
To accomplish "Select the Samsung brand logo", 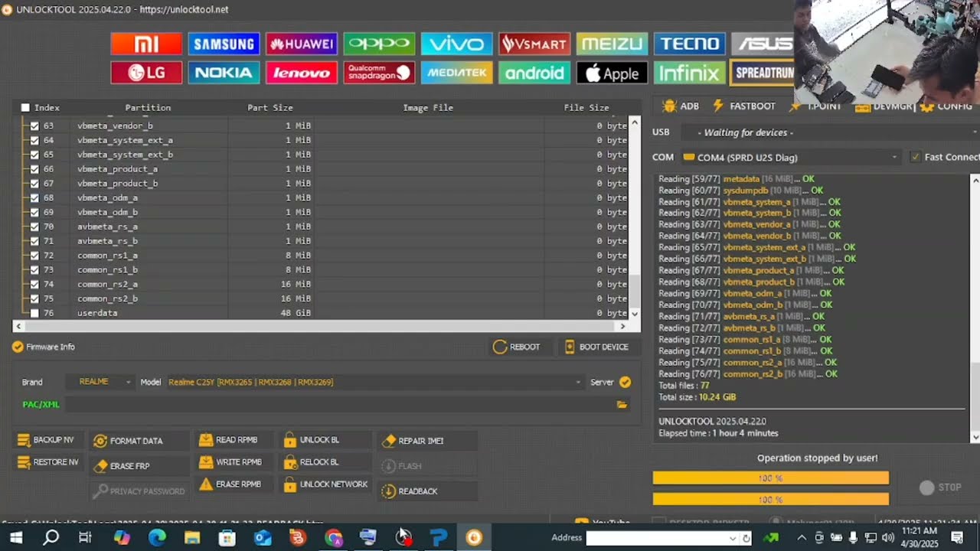I will 224,44.
